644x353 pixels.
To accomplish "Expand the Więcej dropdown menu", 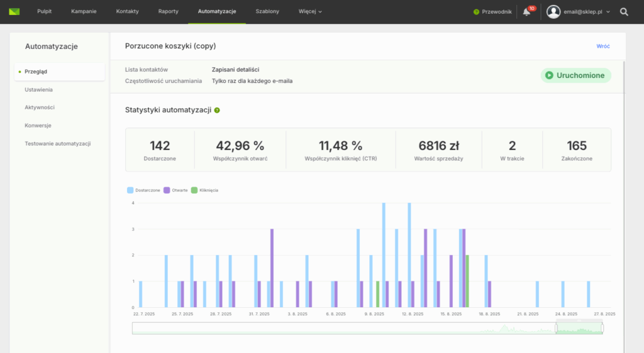I will point(310,12).
